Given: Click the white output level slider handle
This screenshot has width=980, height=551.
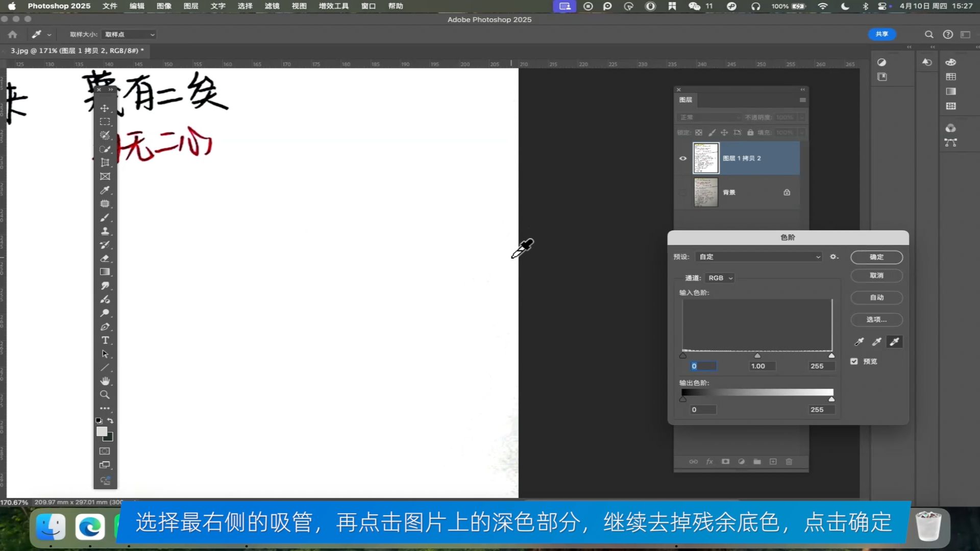Looking at the screenshot, I should 831,399.
